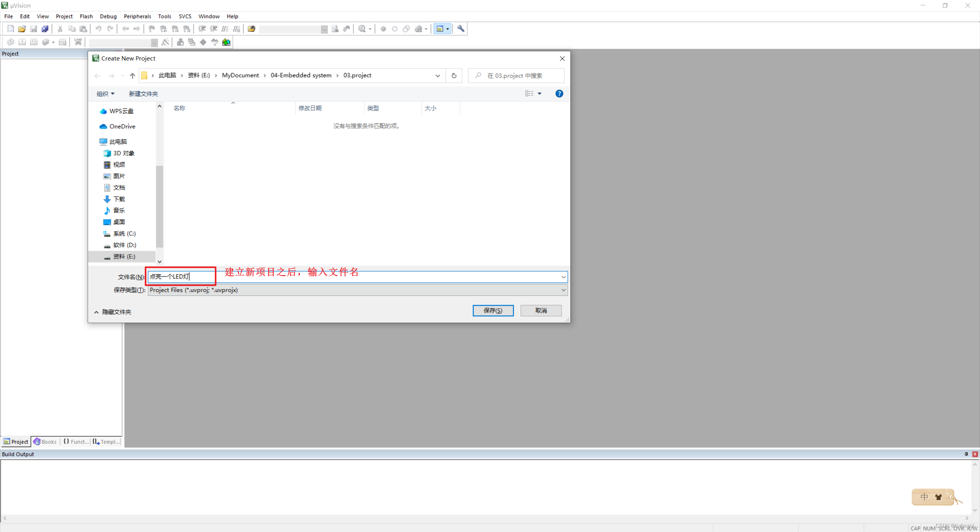The image size is (980, 532).
Task: Click the Build target icon
Action: 22,42
